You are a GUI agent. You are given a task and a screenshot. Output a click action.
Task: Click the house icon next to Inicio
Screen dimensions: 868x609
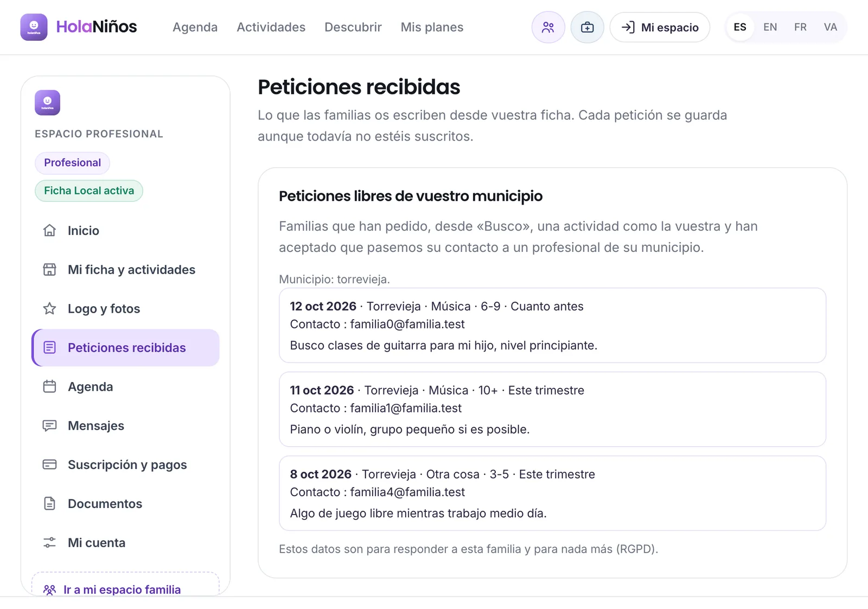(49, 231)
